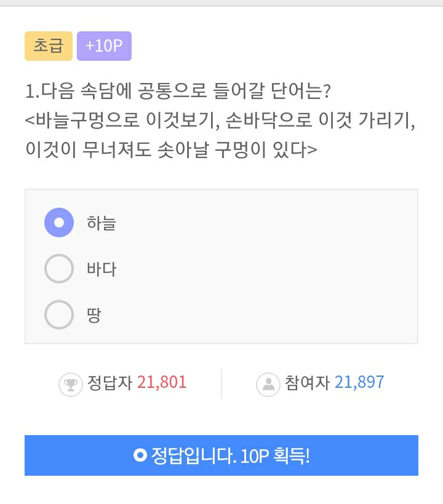Select the 하늘 radio button
443x504 pixels.
coord(59,222)
